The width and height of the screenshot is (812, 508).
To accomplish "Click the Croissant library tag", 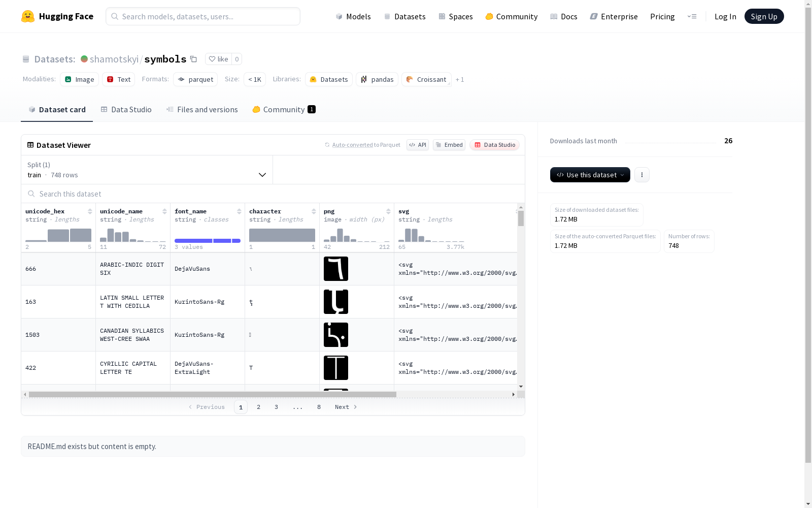I will (426, 79).
